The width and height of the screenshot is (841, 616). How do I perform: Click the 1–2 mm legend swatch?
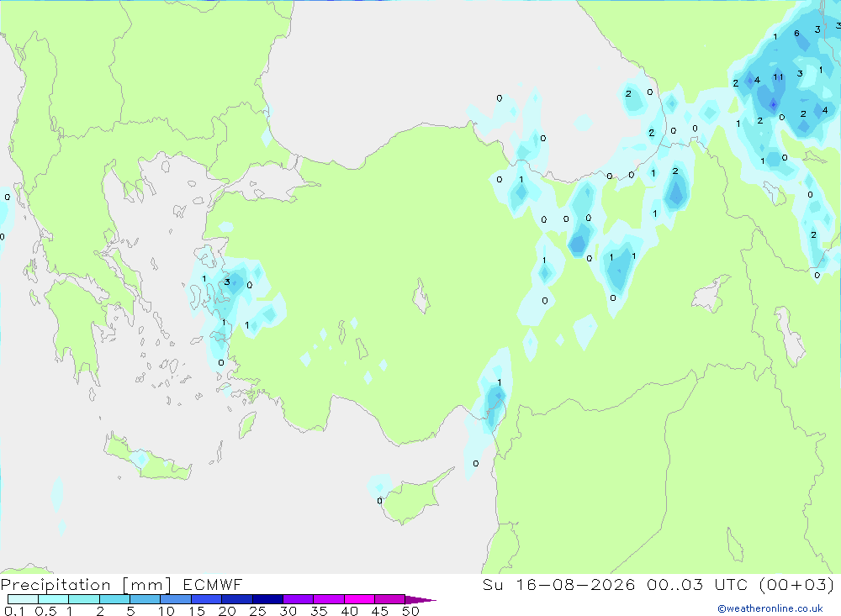84,599
